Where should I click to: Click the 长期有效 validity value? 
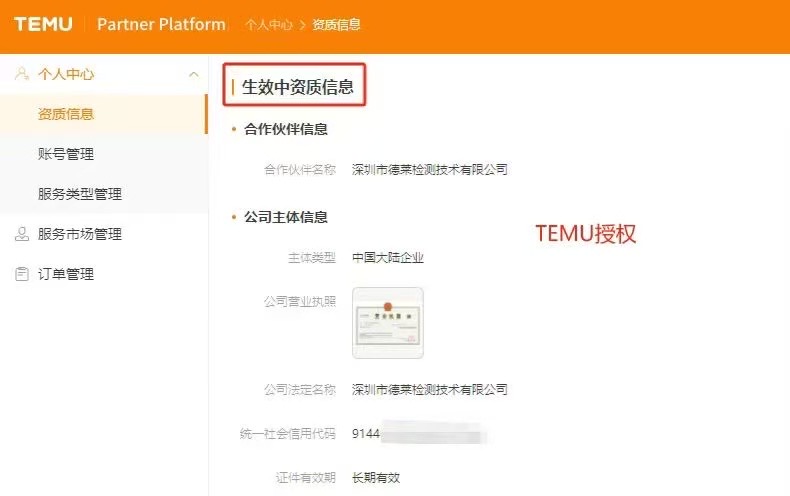point(376,477)
